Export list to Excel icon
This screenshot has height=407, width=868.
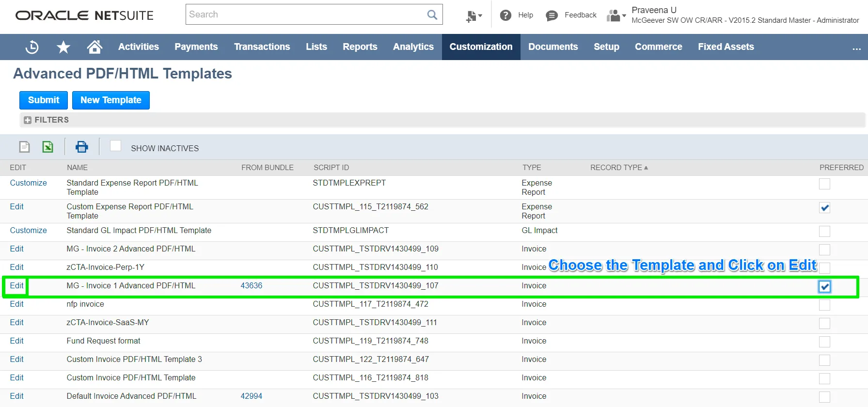point(47,147)
